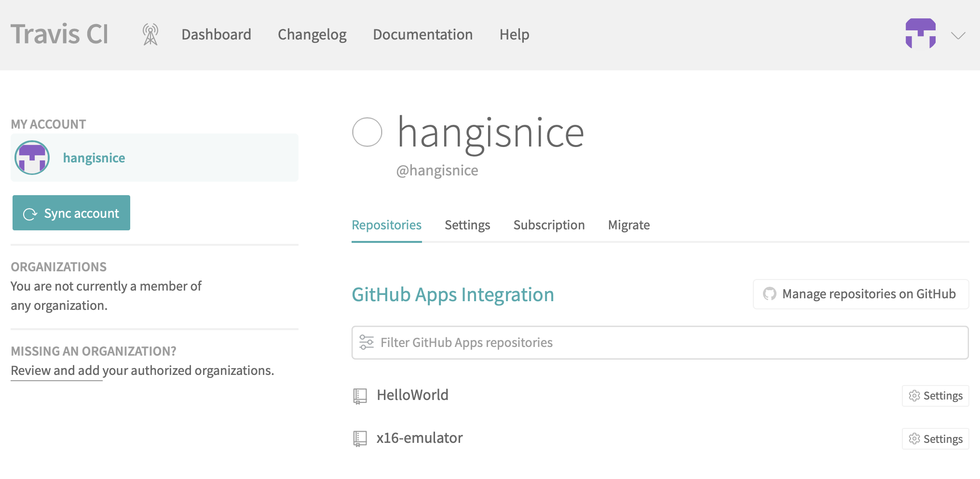The height and width of the screenshot is (479, 980).
Task: Open the Changelog page
Action: [x=312, y=35]
